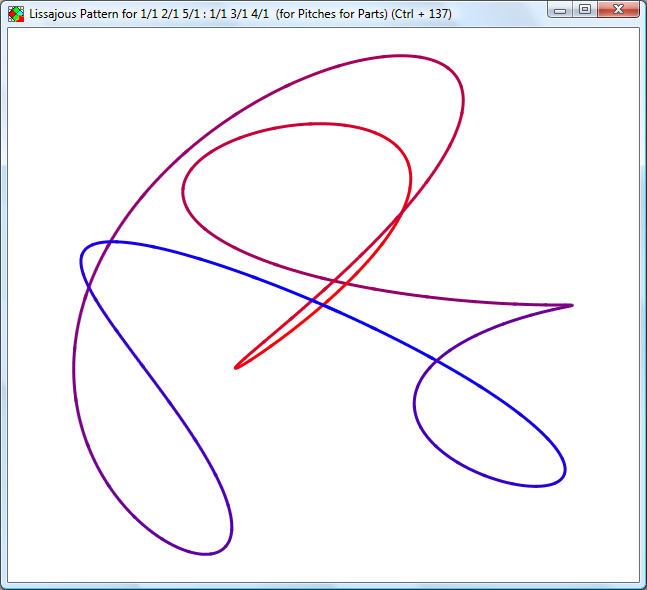
Task: Close the Lissajous Pattern window
Action: click(x=619, y=10)
